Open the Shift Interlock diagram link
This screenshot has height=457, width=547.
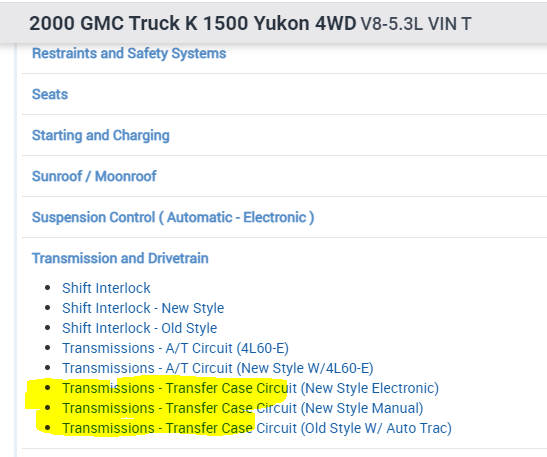(106, 288)
